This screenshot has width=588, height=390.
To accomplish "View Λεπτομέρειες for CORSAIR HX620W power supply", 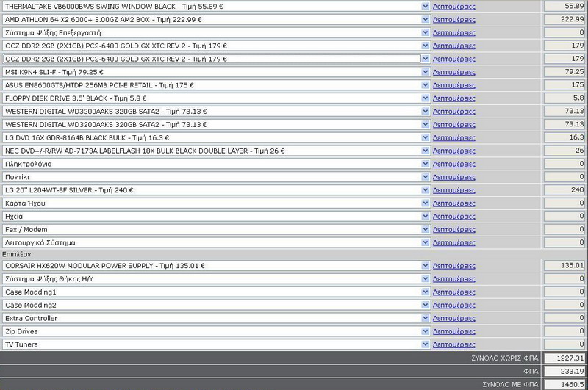I will pyautogui.click(x=453, y=266).
